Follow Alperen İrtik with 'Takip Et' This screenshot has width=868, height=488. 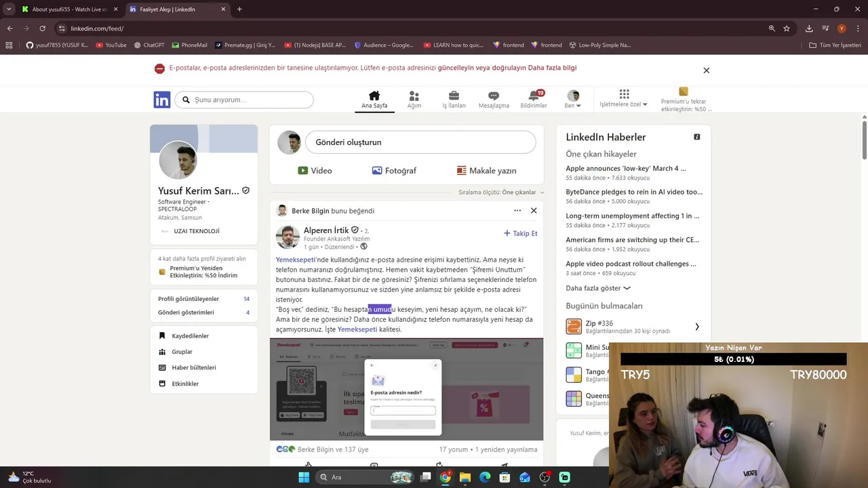(520, 233)
